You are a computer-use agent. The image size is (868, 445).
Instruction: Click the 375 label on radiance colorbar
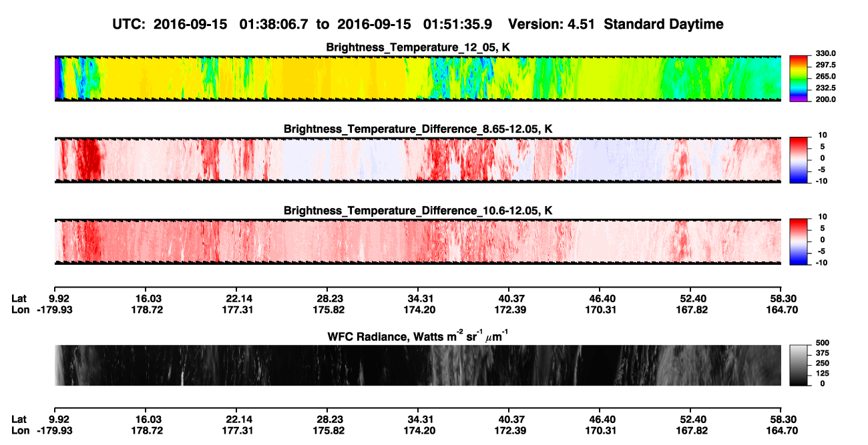[822, 355]
